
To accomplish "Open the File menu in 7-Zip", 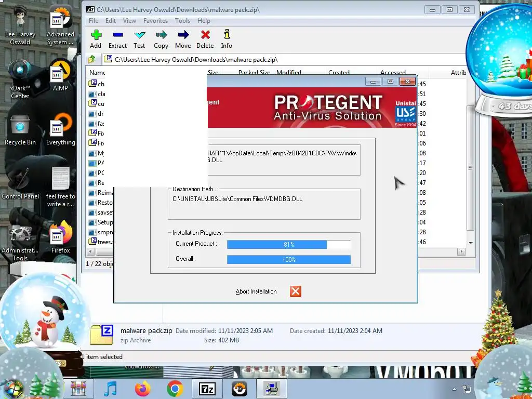I will pos(94,21).
